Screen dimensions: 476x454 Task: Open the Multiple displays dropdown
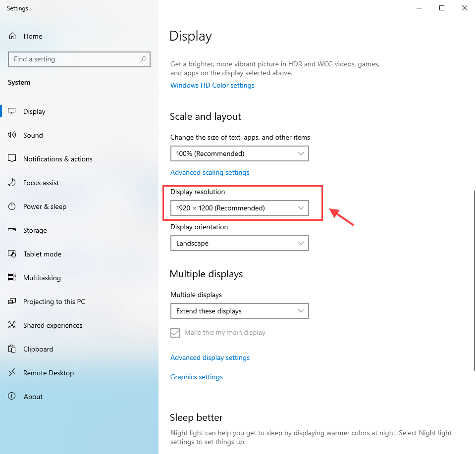tap(239, 311)
